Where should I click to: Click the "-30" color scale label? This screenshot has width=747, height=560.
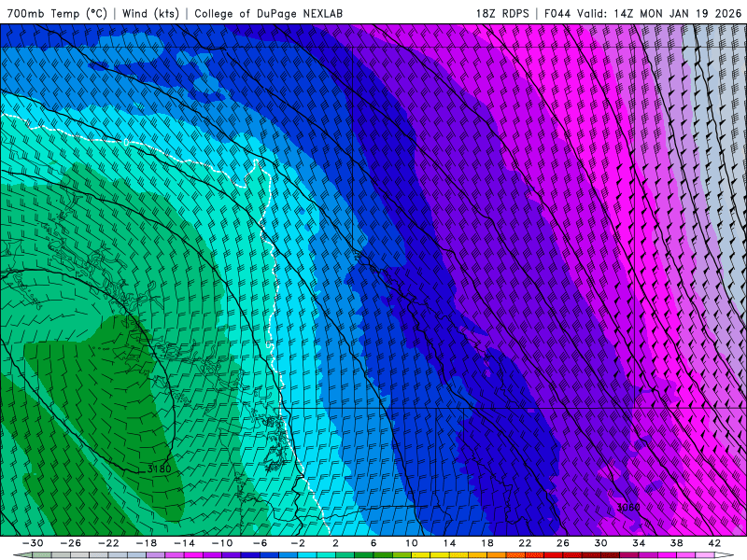pos(33,543)
